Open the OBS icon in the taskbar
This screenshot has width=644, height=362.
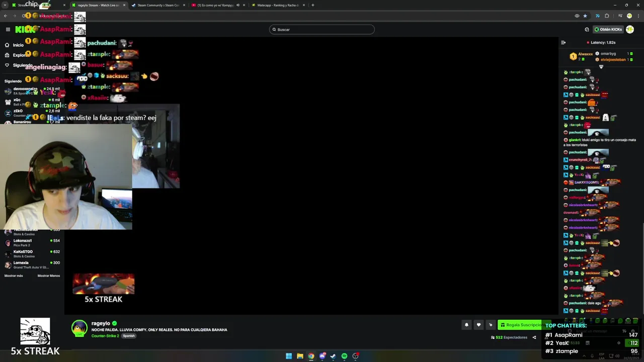pyautogui.click(x=356, y=356)
